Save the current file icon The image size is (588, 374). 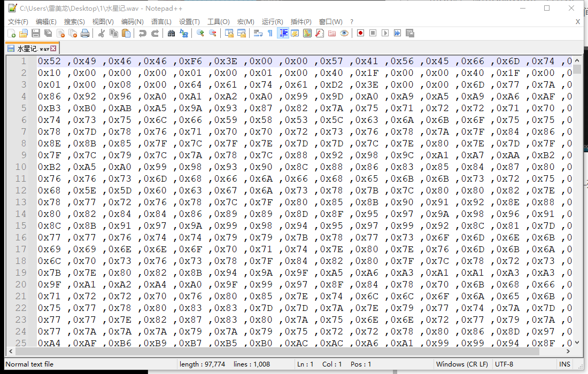pos(36,33)
